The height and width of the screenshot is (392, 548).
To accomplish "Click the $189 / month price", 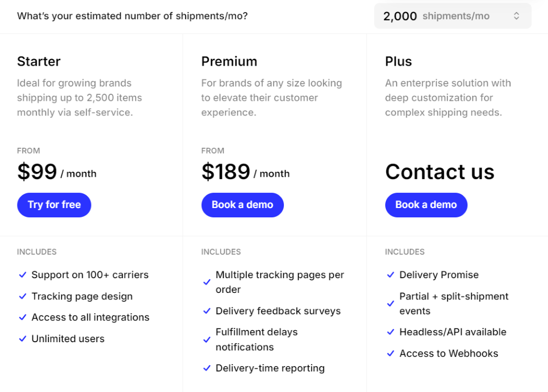I will [x=245, y=172].
